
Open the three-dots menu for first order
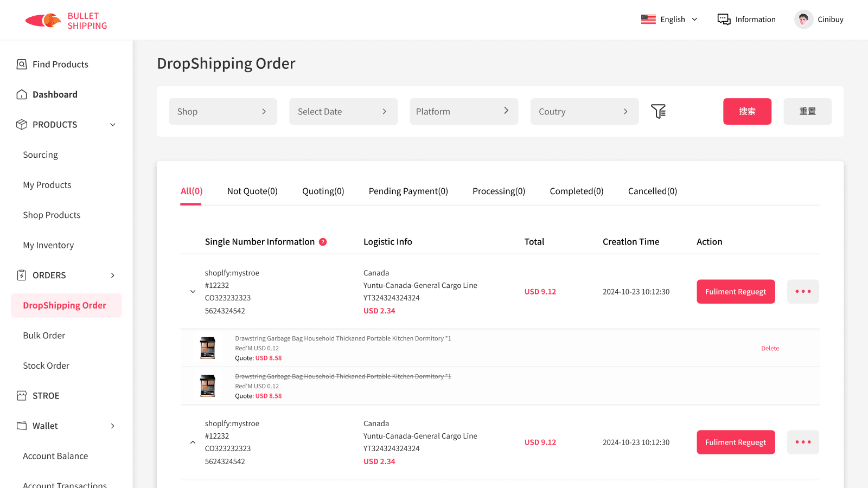(803, 292)
